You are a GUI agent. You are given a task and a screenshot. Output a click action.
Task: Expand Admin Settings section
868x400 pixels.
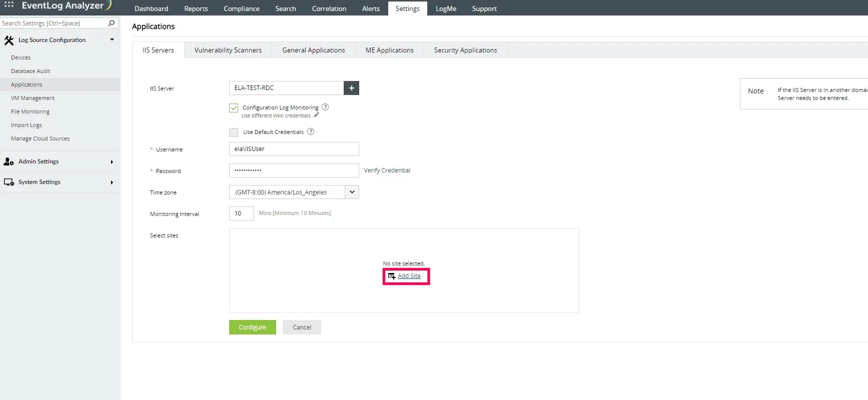click(x=112, y=162)
